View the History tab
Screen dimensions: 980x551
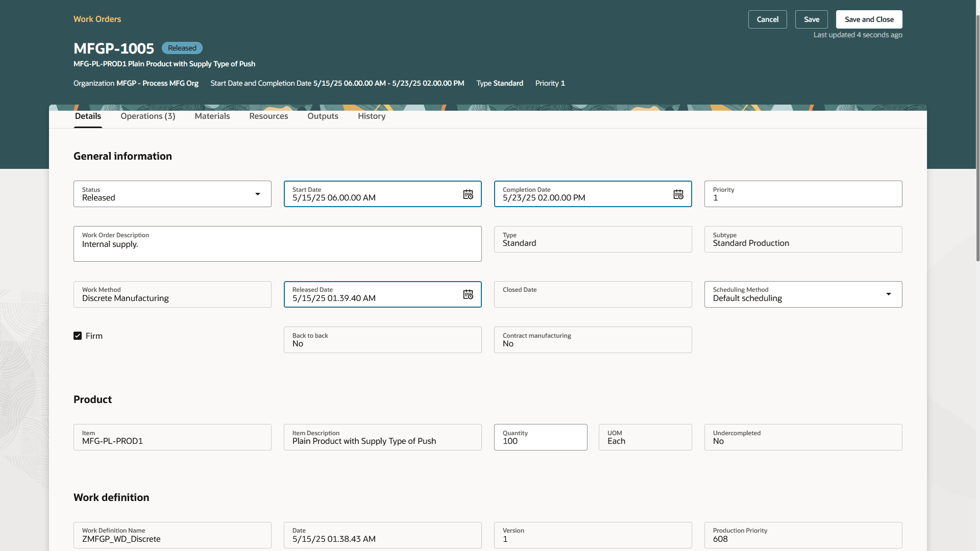coord(372,116)
